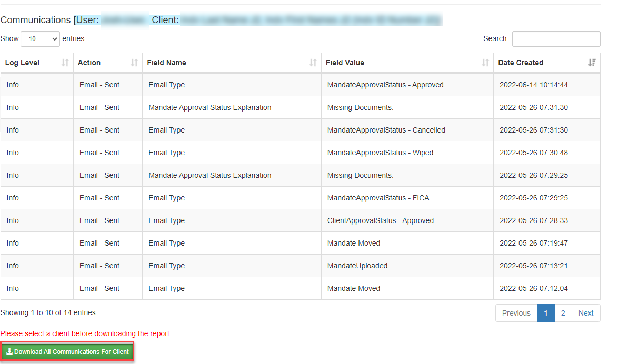This screenshot has height=364, width=619.
Task: Click the Action column sort arrows
Action: pyautogui.click(x=134, y=63)
